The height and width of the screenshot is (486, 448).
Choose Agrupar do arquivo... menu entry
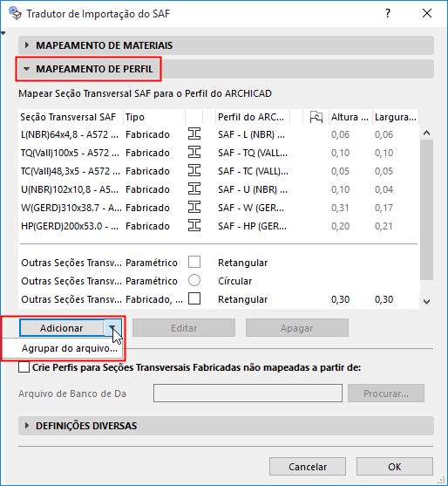pyautogui.click(x=70, y=348)
